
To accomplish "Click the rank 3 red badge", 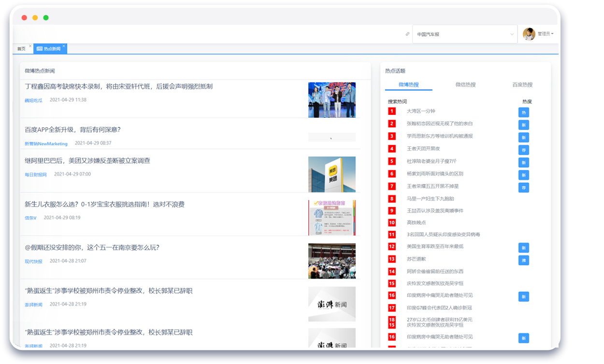I will pyautogui.click(x=392, y=136).
